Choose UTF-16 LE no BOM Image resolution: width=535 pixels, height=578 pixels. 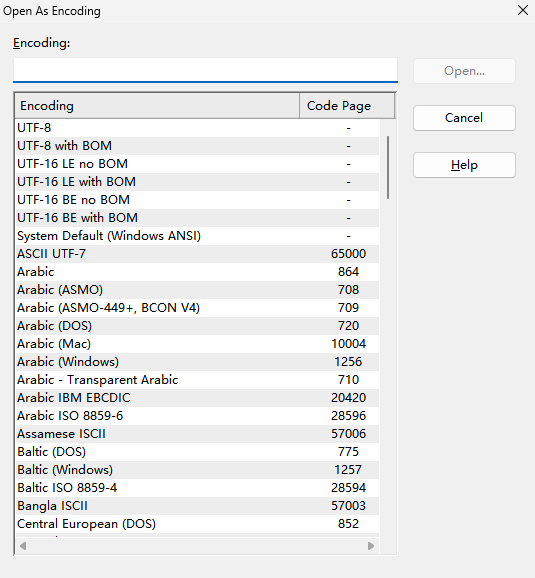[x=197, y=164]
